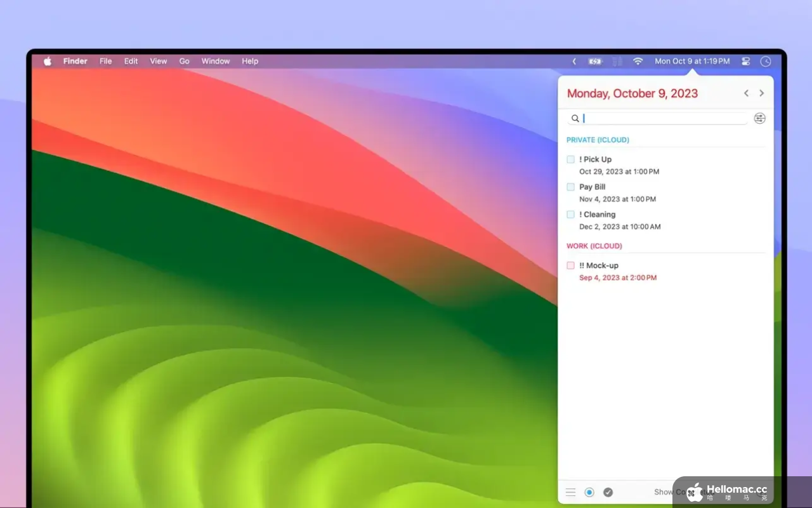Select the ! Cleaning reminder title

(598, 215)
